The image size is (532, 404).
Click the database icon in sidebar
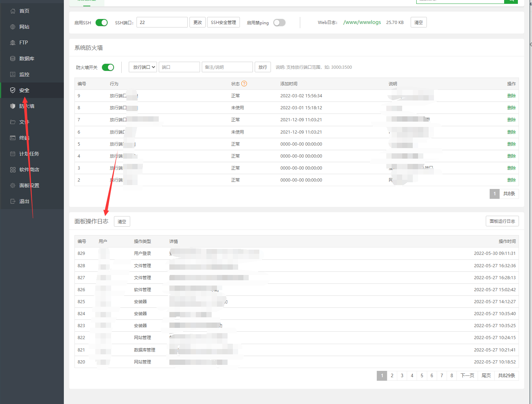coord(13,59)
